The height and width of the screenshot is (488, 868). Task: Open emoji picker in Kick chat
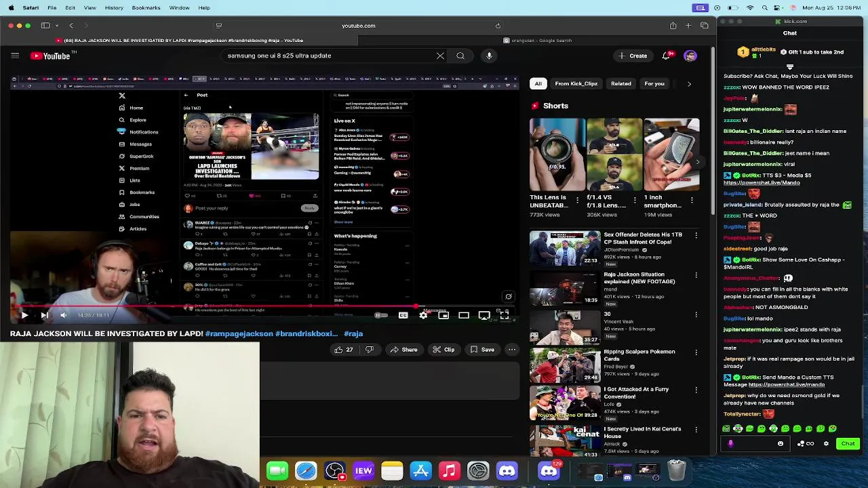coord(781,444)
